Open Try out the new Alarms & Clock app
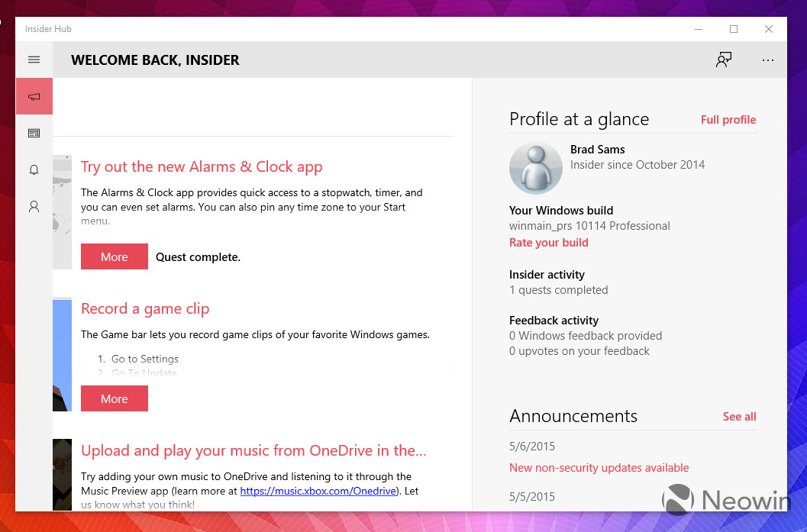This screenshot has width=807, height=532. pos(202,166)
